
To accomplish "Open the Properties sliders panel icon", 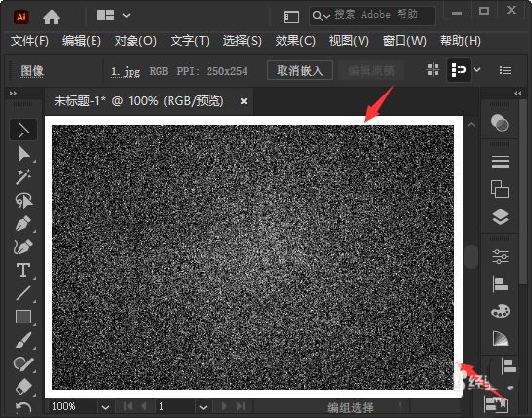I will coord(500,257).
